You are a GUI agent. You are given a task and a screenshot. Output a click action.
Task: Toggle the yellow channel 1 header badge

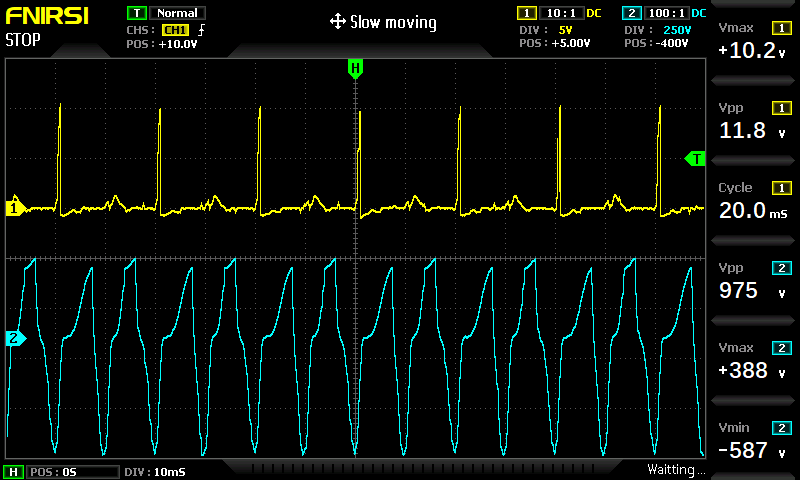[526, 13]
